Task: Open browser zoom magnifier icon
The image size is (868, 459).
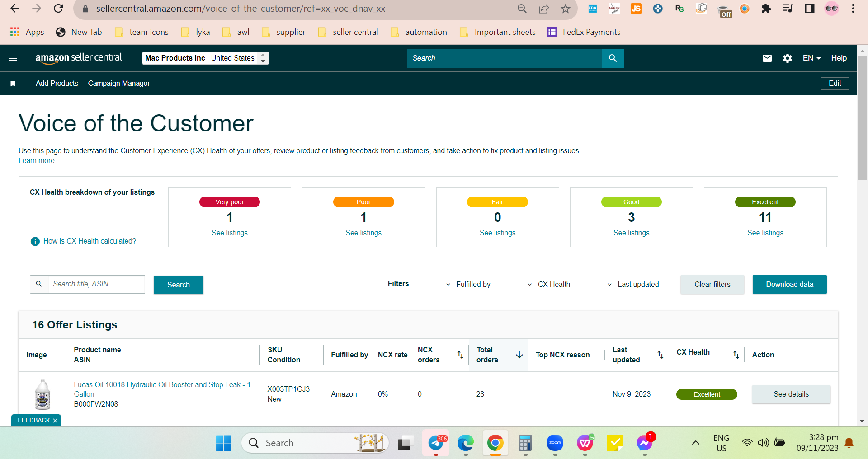Action: (522, 9)
